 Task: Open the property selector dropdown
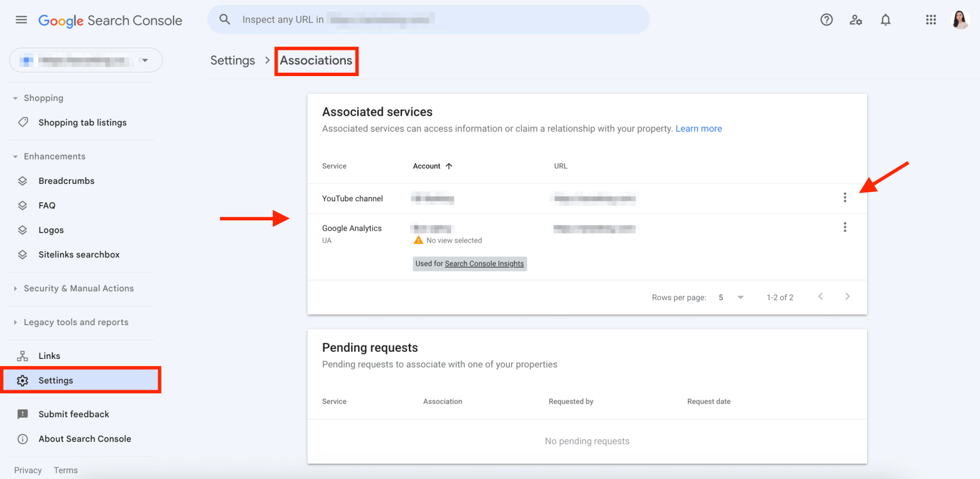click(x=85, y=59)
